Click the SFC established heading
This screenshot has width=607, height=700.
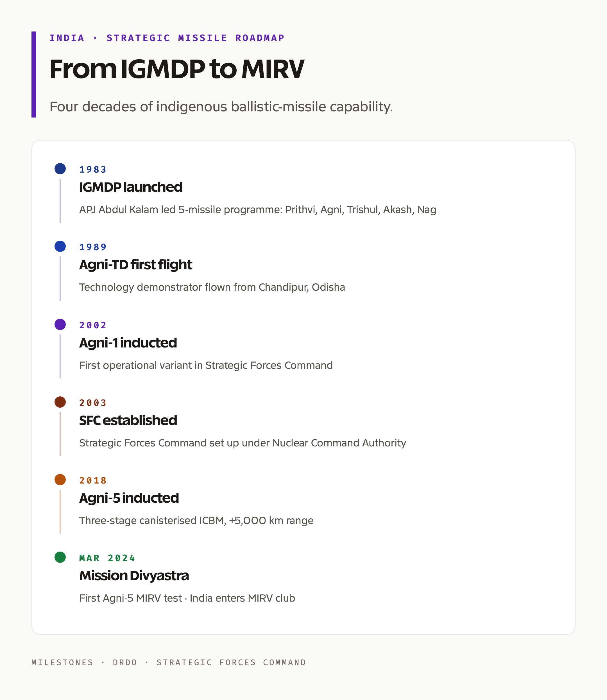(128, 420)
